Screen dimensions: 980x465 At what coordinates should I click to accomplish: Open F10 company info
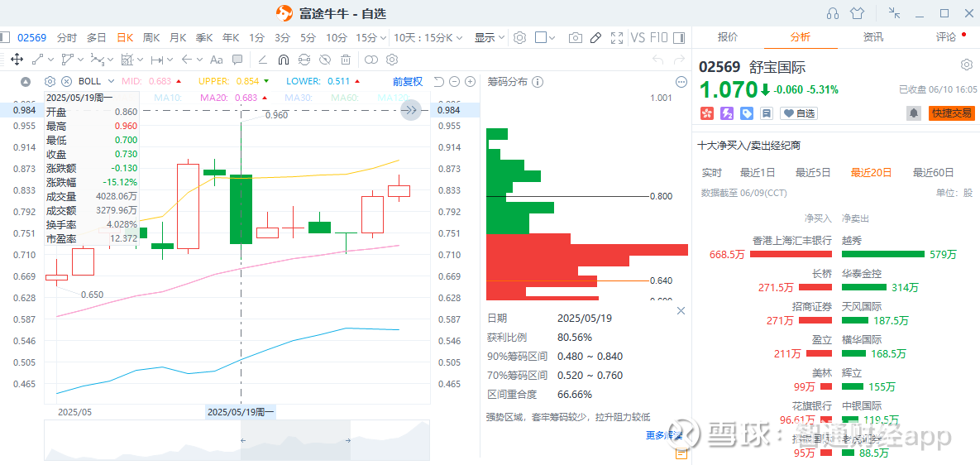click(x=659, y=37)
